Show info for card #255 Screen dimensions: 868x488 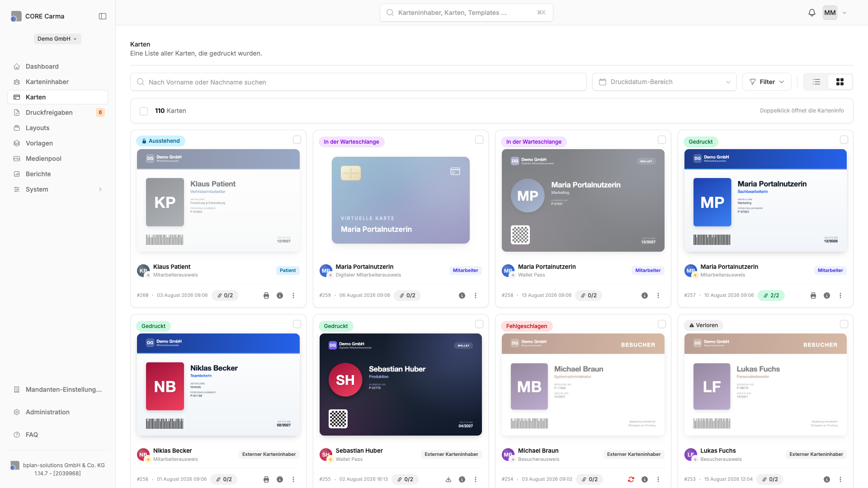pyautogui.click(x=462, y=479)
